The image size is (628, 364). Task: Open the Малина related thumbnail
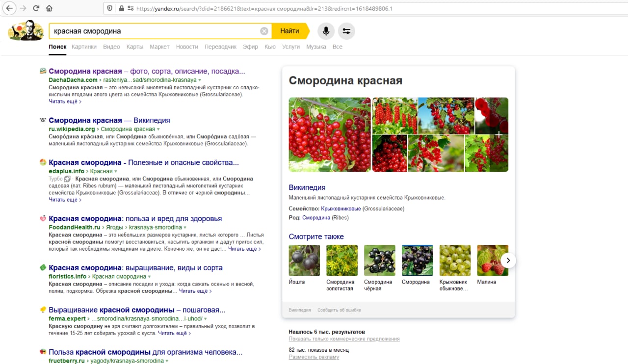[x=493, y=260]
